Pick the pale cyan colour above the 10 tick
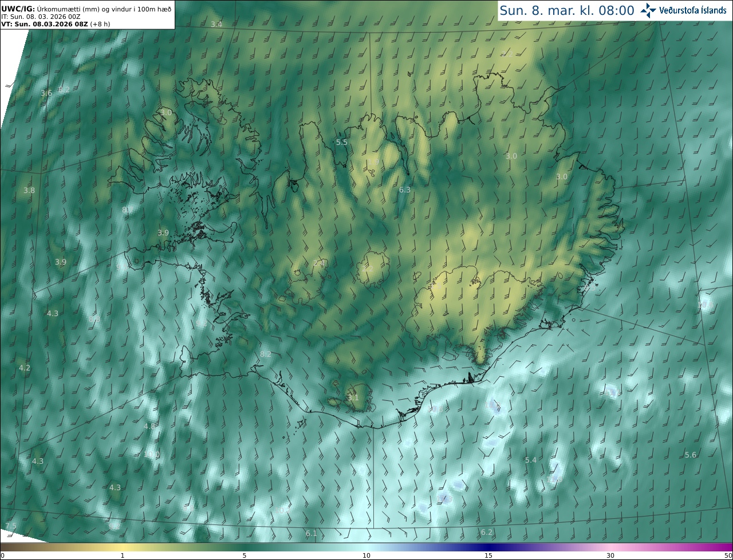 366,547
